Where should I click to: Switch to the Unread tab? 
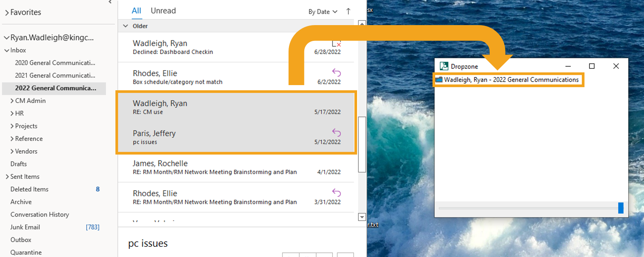[x=163, y=11]
